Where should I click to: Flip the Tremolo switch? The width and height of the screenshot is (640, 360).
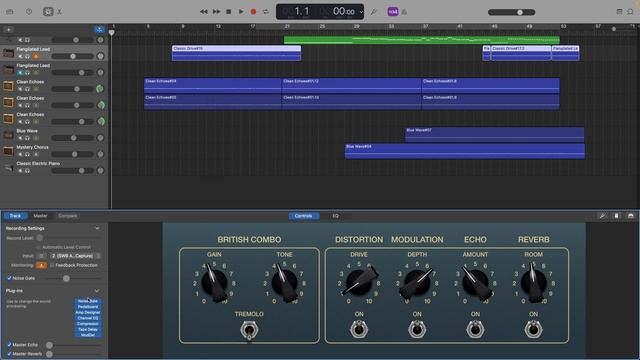(x=249, y=330)
